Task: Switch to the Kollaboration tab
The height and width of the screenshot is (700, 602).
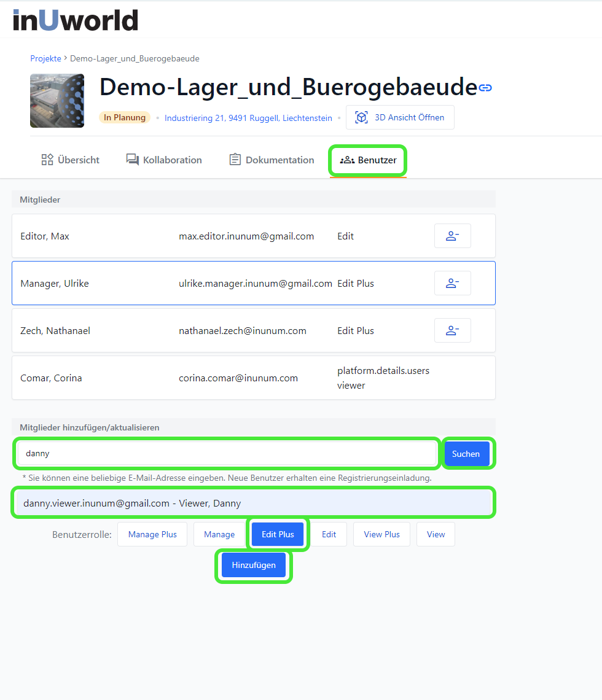Action: point(164,160)
